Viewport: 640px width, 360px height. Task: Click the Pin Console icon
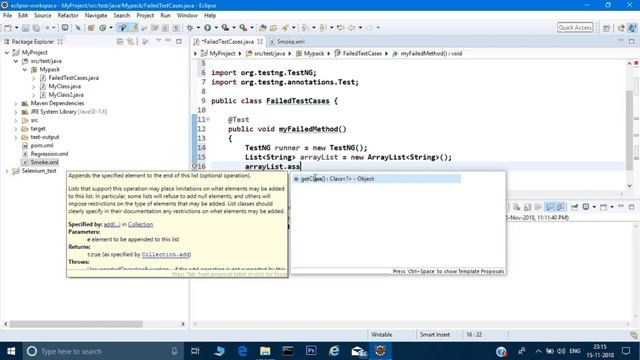click(x=574, y=207)
